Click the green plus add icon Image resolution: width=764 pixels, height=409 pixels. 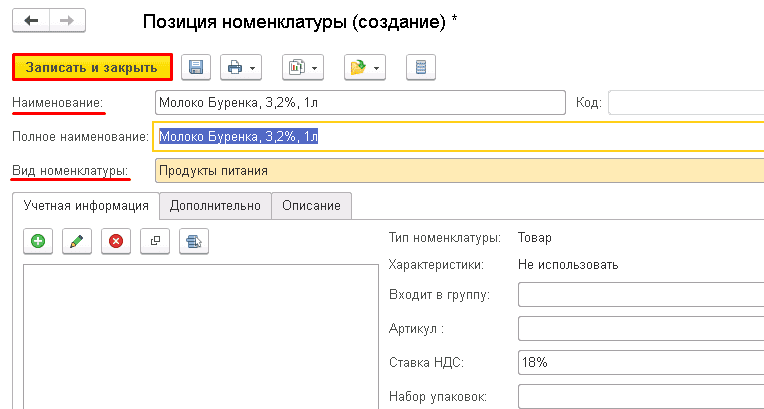38,241
